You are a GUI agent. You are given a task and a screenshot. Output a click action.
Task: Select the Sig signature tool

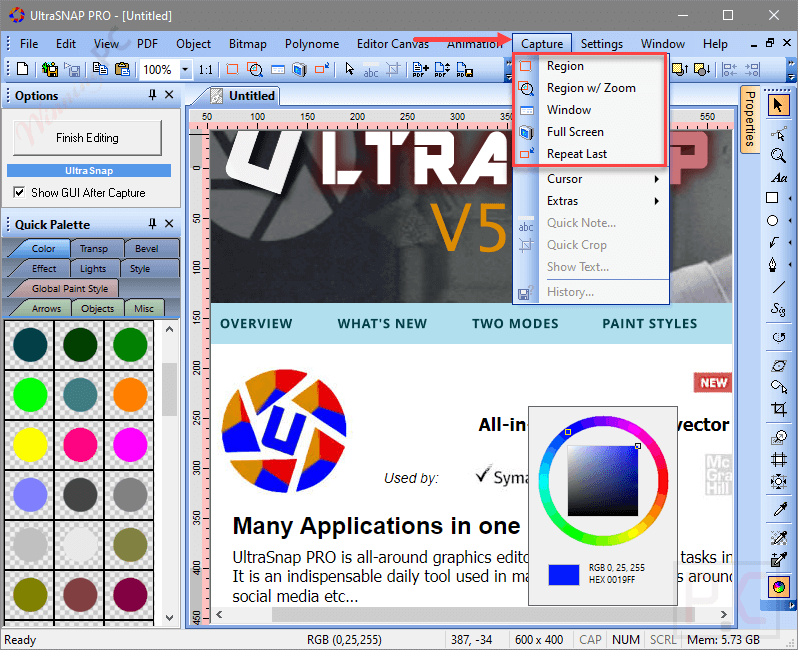(778, 309)
